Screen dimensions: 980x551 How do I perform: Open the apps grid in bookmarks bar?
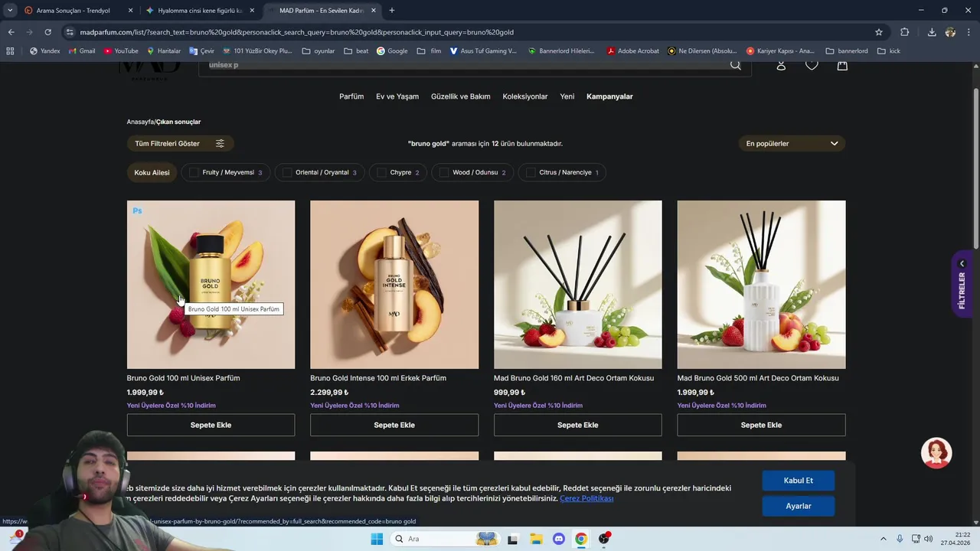pyautogui.click(x=10, y=51)
